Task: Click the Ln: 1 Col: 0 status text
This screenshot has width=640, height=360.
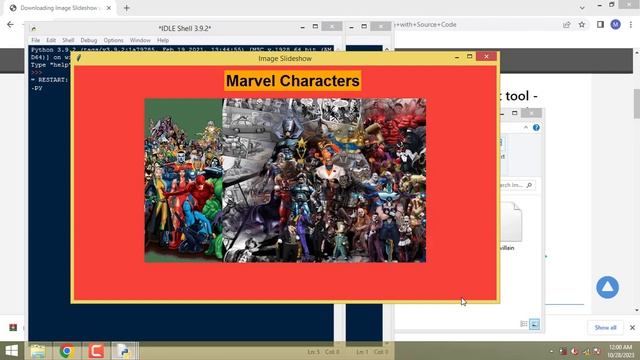Action: (x=372, y=352)
